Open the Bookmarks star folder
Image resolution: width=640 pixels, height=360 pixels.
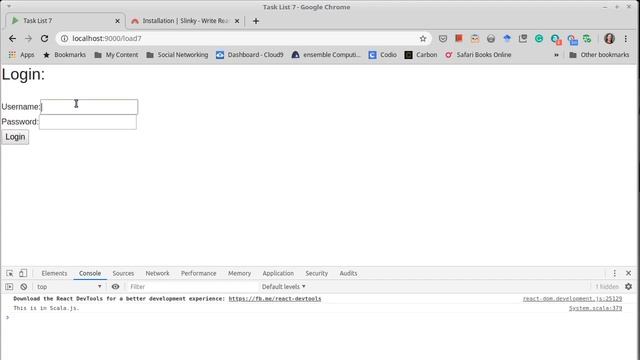(x=64, y=55)
